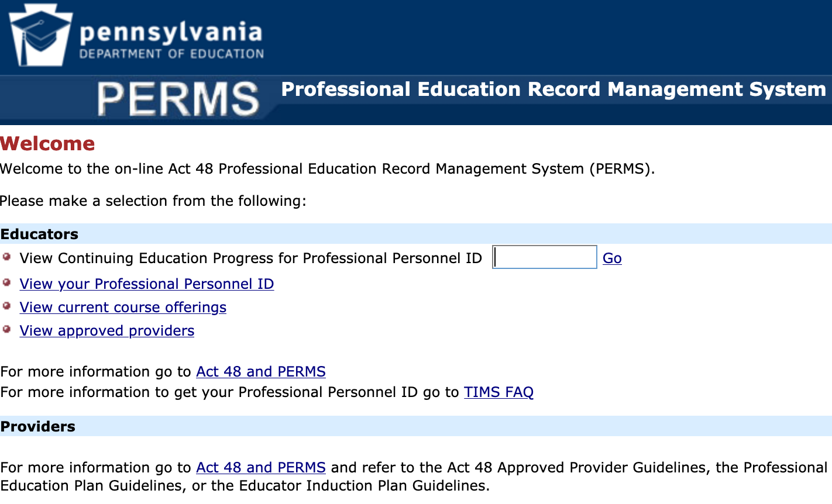
Task: Open Act 48 and PERMS link under Providers
Action: click(261, 468)
